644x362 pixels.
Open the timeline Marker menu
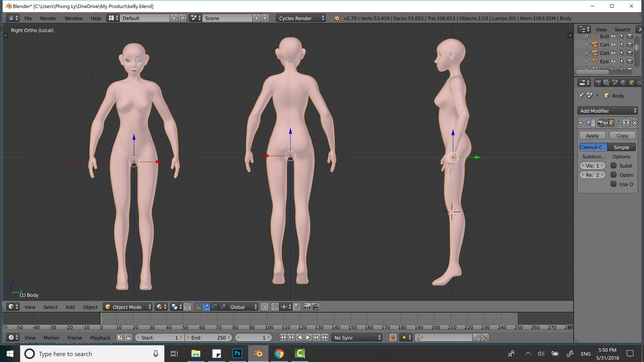click(x=51, y=338)
